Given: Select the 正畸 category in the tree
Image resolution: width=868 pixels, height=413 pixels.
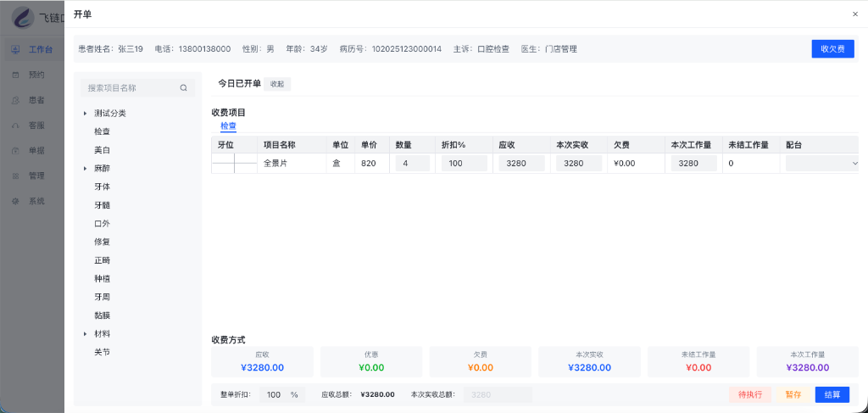Looking at the screenshot, I should coord(103,260).
